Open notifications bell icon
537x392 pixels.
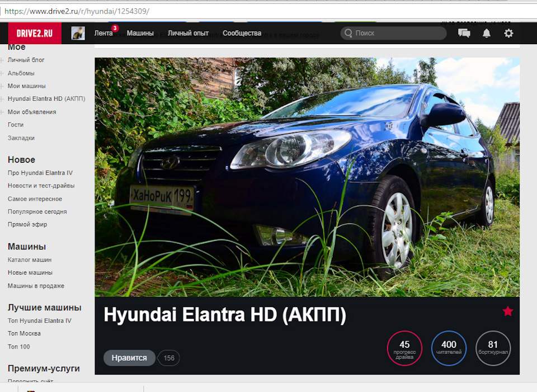[486, 33]
